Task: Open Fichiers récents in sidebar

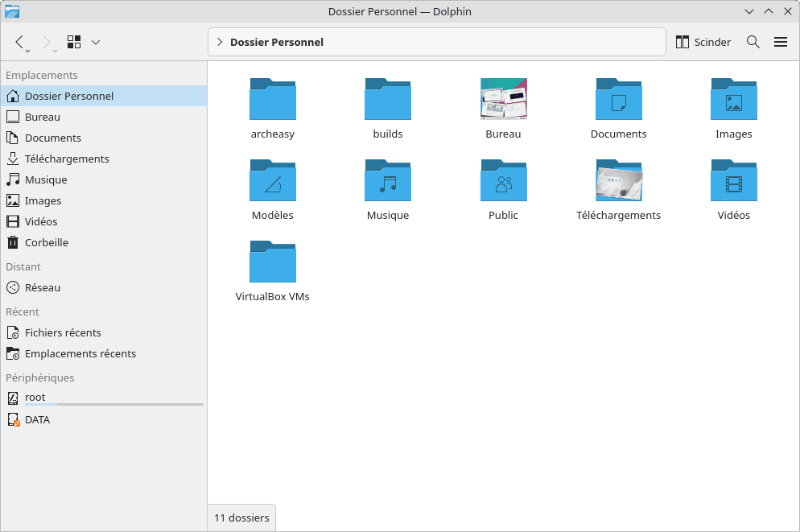Action: [63, 332]
